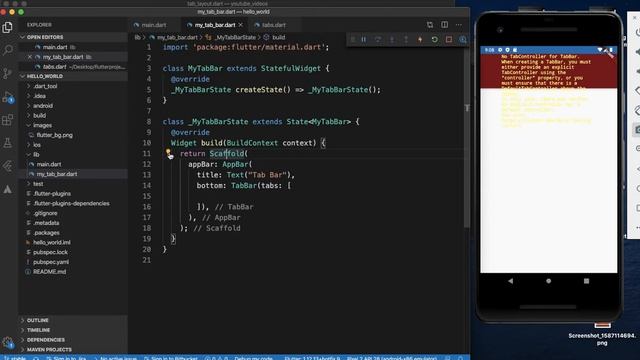
Task: Click Sign in to Bitbucket in status bar
Action: [x=171, y=358]
